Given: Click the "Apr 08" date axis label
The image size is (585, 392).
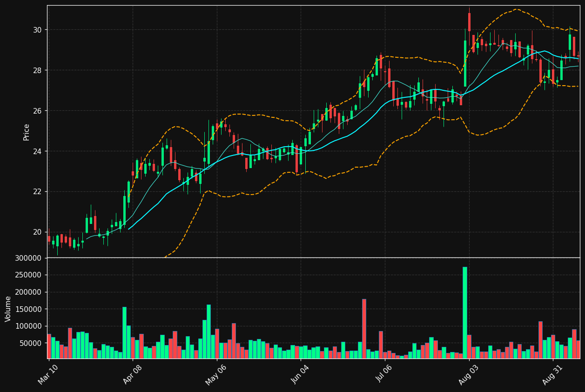Looking at the screenshot, I should [132, 374].
